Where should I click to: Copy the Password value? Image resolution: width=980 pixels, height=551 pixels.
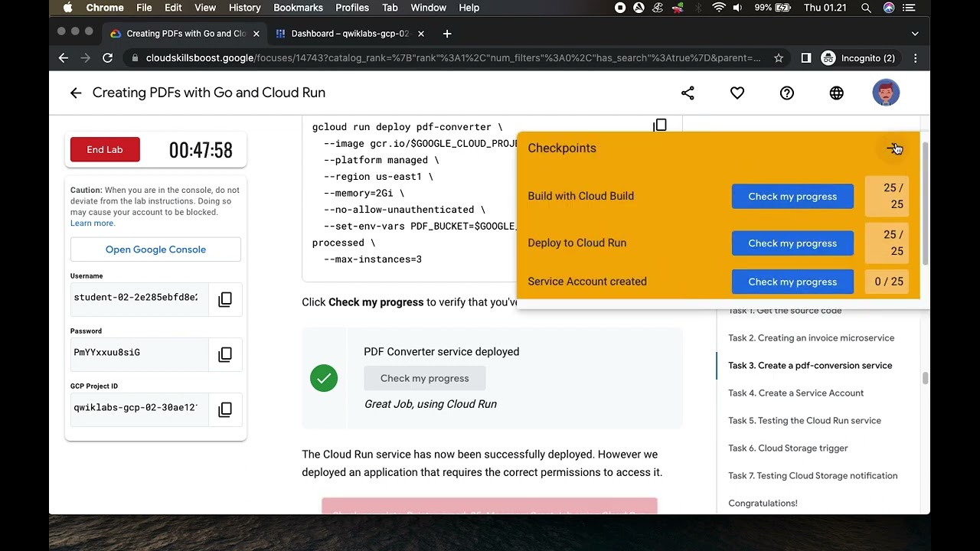[x=225, y=354]
